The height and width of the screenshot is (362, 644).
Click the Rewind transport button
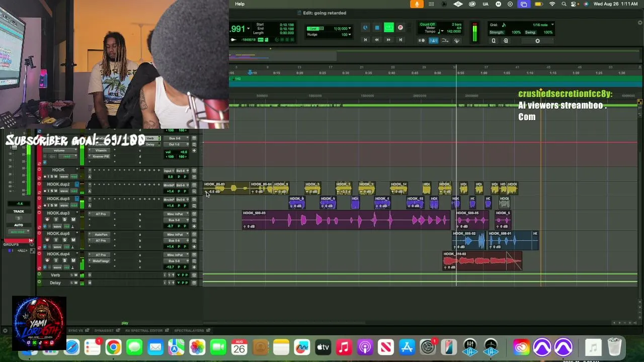click(376, 40)
